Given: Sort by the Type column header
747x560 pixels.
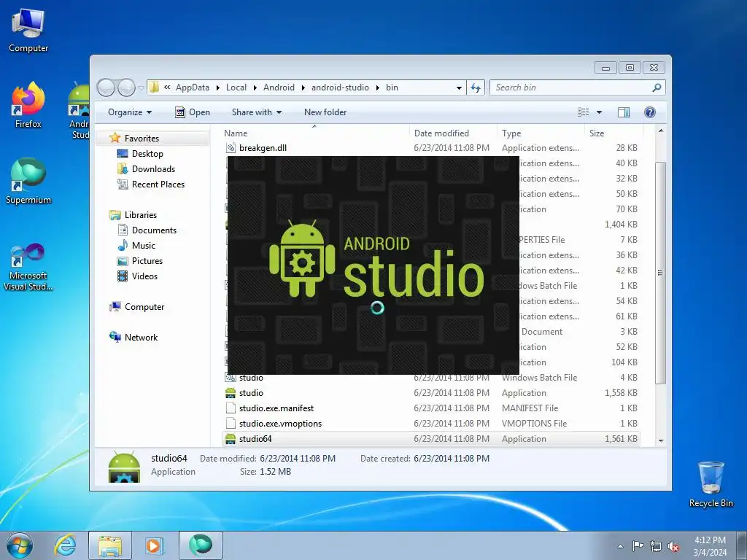Looking at the screenshot, I should (541, 133).
